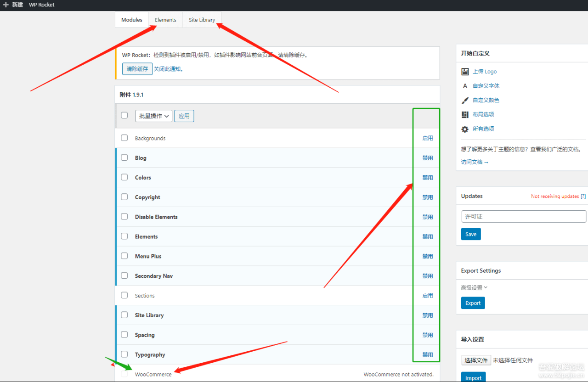588x382 pixels.
Task: Click the Import button
Action: coord(473,377)
